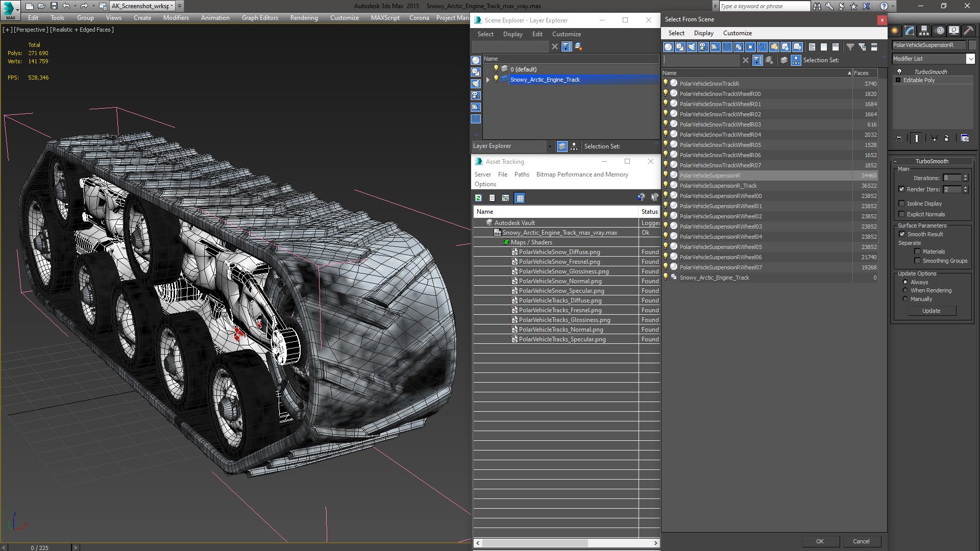The height and width of the screenshot is (551, 980).
Task: Click Cancel in Select From Scene dialog
Action: (x=861, y=541)
